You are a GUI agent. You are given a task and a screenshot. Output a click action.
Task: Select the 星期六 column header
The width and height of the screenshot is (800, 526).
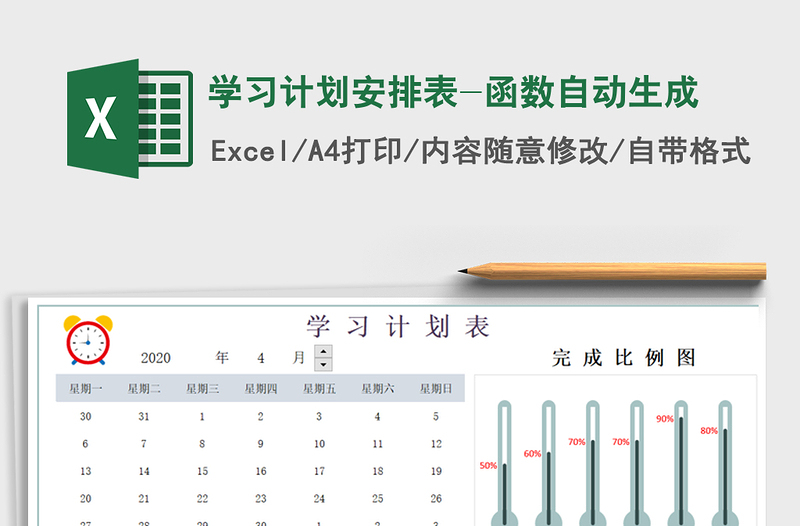tap(378, 389)
